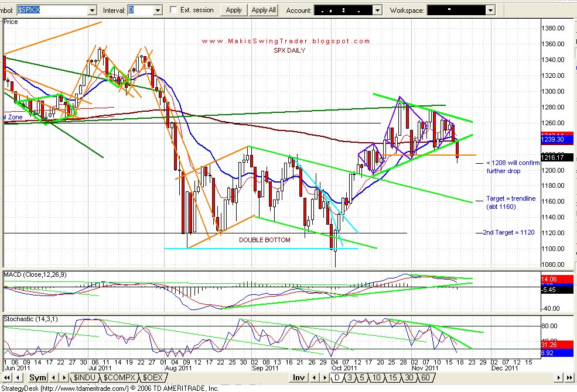Jump to chart start with double-left arrow
Image resolution: width=577 pixels, height=392 pixels.
[6, 377]
